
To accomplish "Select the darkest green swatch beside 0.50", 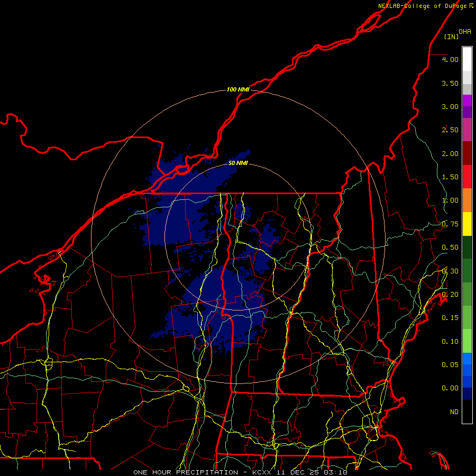I will coord(467,247).
